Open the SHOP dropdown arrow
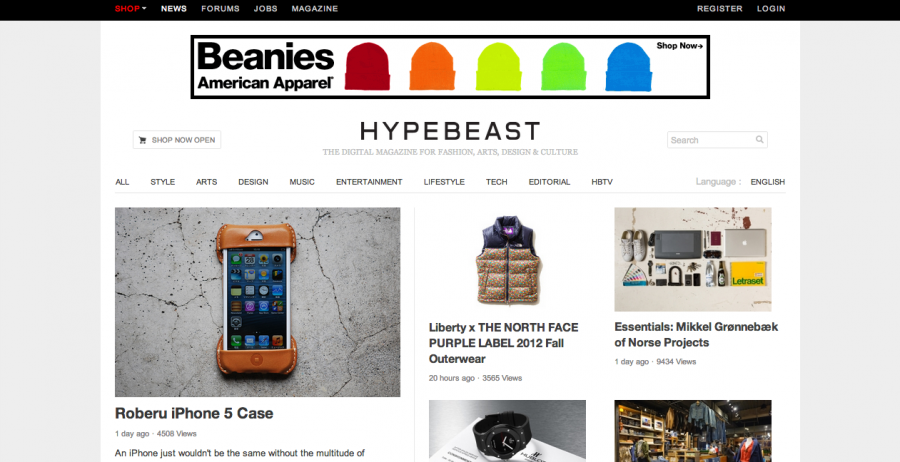This screenshot has height=462, width=900. 144,9
